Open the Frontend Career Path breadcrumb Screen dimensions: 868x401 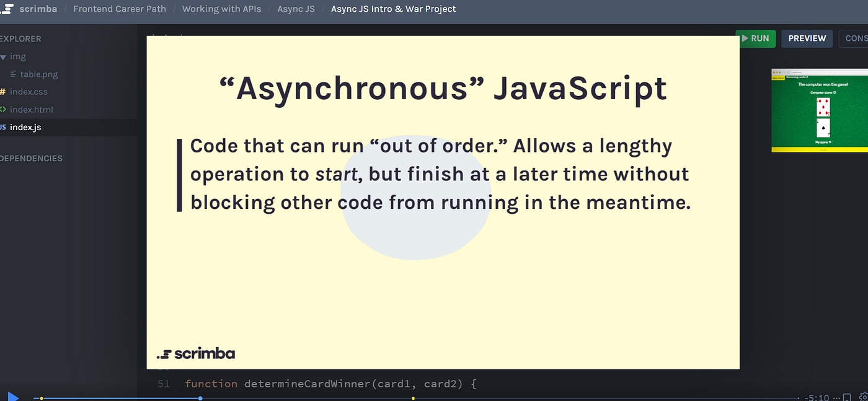coord(120,9)
